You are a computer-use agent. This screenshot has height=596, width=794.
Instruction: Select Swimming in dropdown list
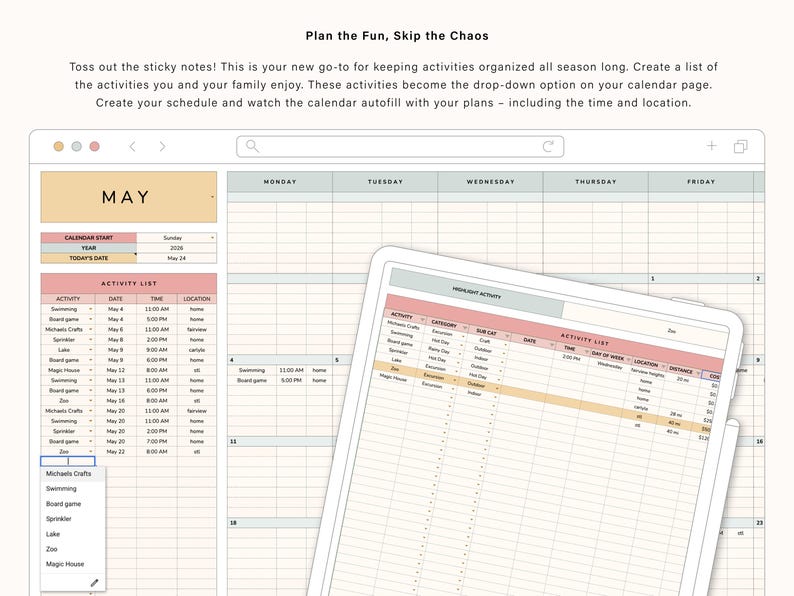coord(73,489)
